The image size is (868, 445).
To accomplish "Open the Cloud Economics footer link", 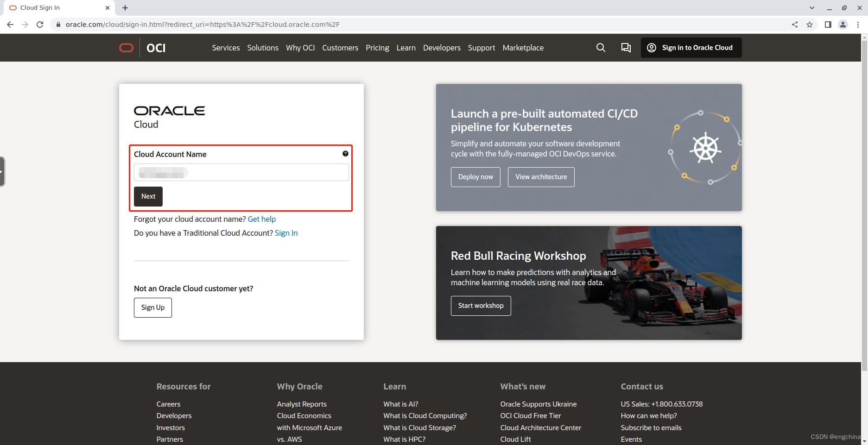I will (x=304, y=416).
